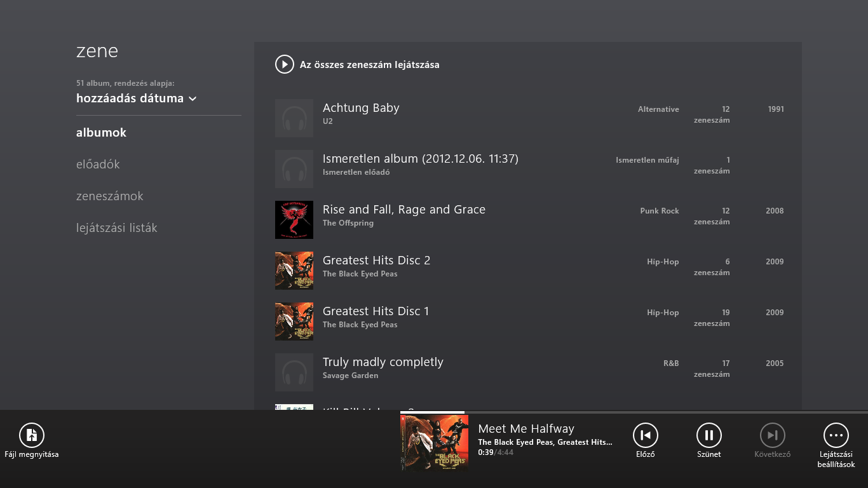Open the lejátszási listák view

(x=116, y=228)
